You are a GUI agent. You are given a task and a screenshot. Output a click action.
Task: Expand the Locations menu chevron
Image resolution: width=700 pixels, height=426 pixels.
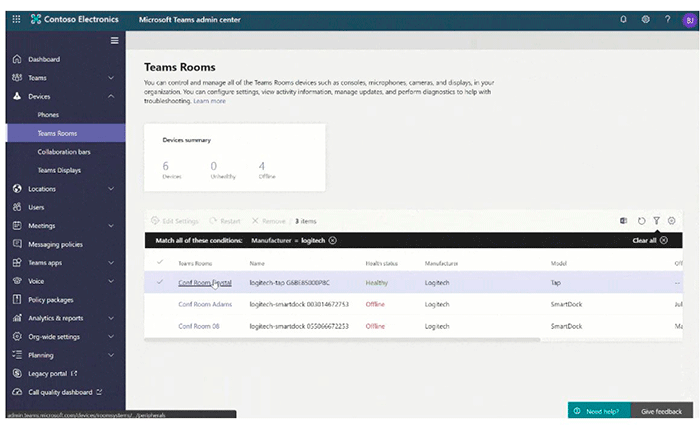coord(111,188)
